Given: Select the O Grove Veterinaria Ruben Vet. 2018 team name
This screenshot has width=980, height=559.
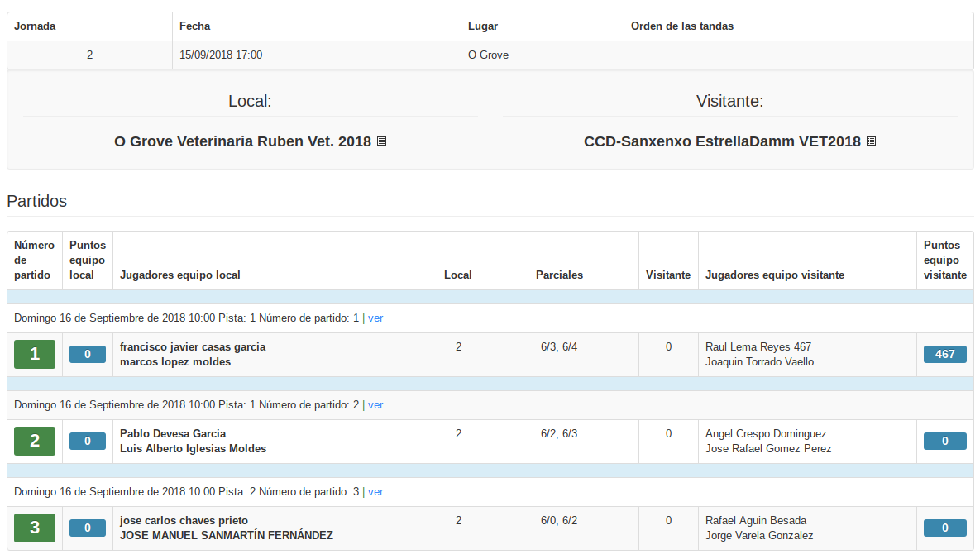Looking at the screenshot, I should 242,141.
